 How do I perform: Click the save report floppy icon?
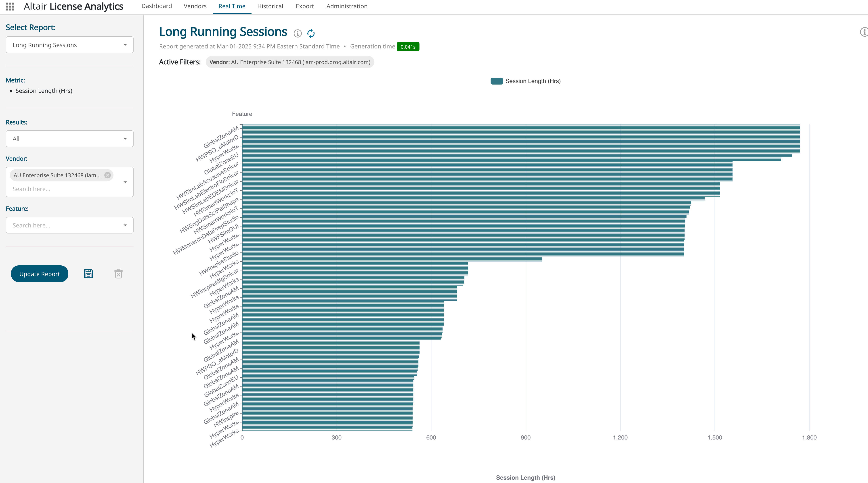click(x=88, y=274)
